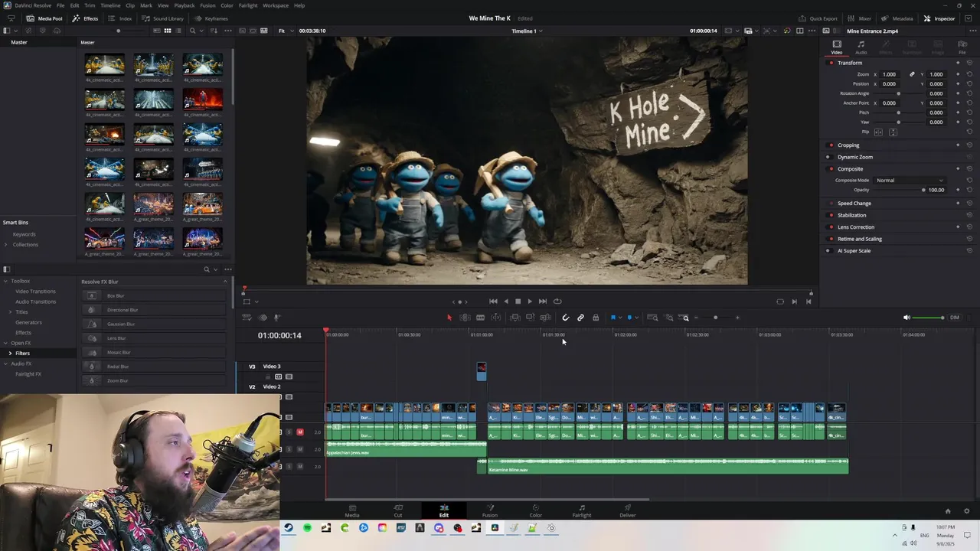Unlink Zoom X and Y chain icon

912,74
